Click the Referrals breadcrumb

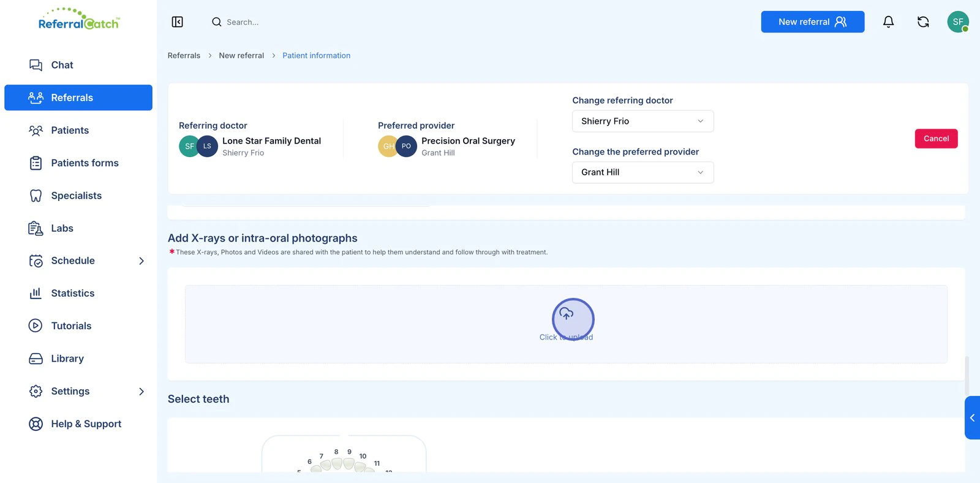click(184, 56)
